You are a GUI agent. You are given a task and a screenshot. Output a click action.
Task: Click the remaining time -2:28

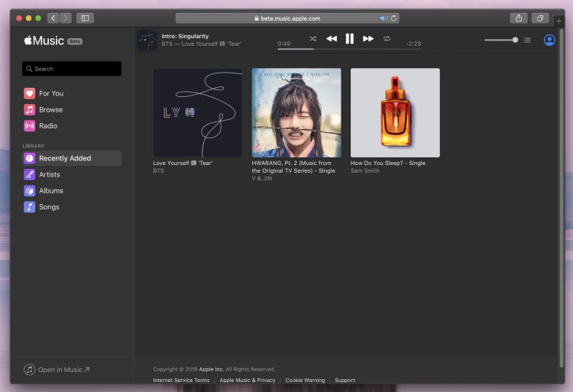tap(413, 44)
